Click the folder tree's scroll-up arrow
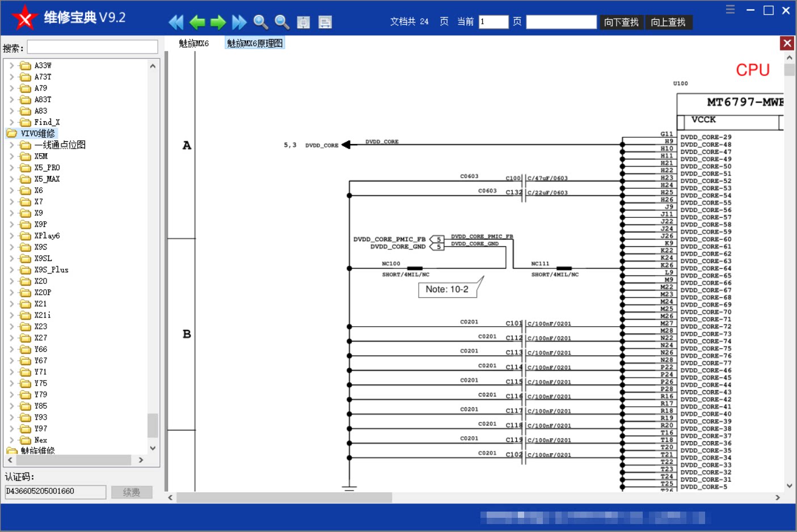Image resolution: width=797 pixels, height=532 pixels. [x=153, y=66]
